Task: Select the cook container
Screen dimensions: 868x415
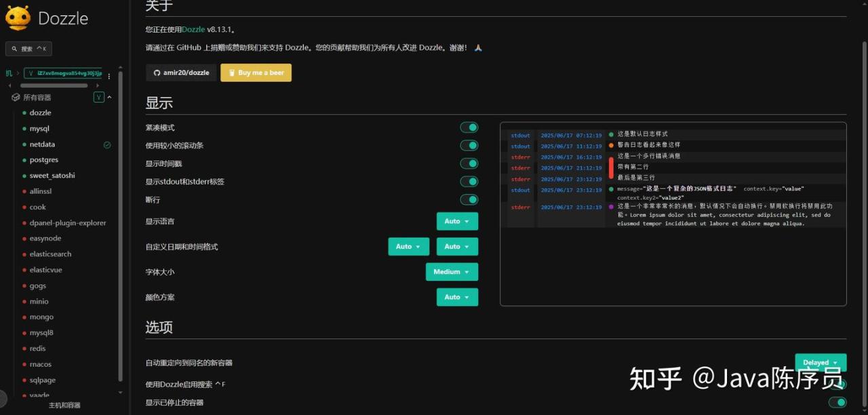Action: [x=38, y=207]
